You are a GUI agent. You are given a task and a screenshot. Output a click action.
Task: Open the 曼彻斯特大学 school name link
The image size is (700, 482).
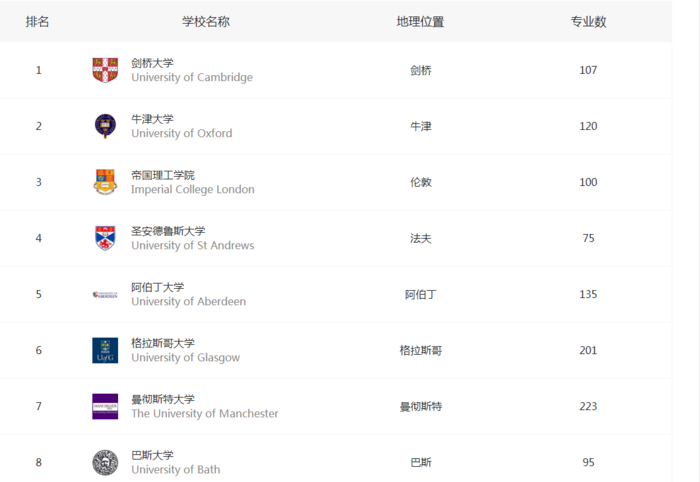coord(163,399)
